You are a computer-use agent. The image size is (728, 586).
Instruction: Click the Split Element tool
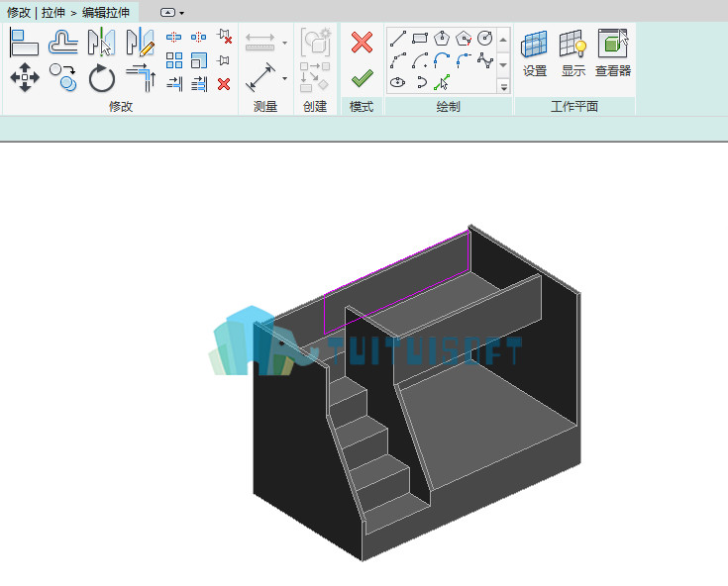point(173,37)
